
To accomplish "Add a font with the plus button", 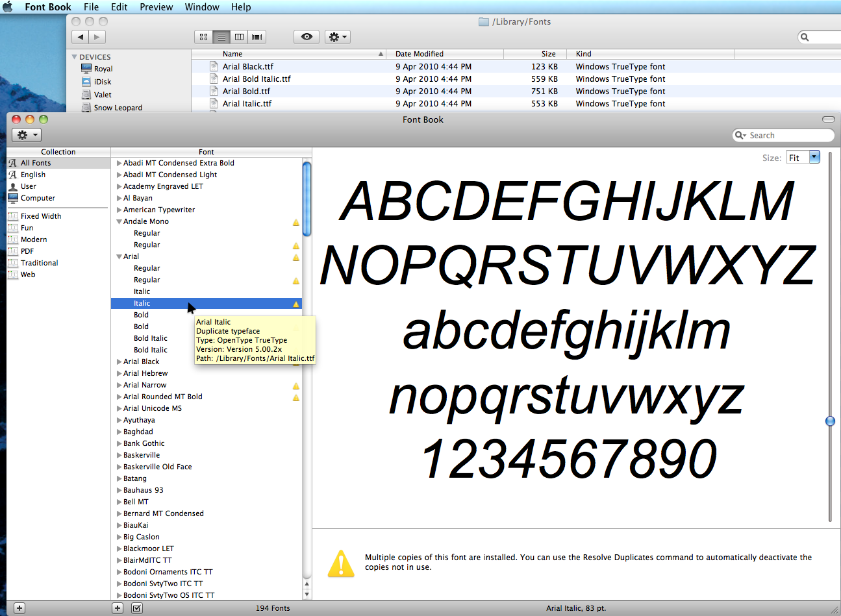I will pyautogui.click(x=118, y=608).
